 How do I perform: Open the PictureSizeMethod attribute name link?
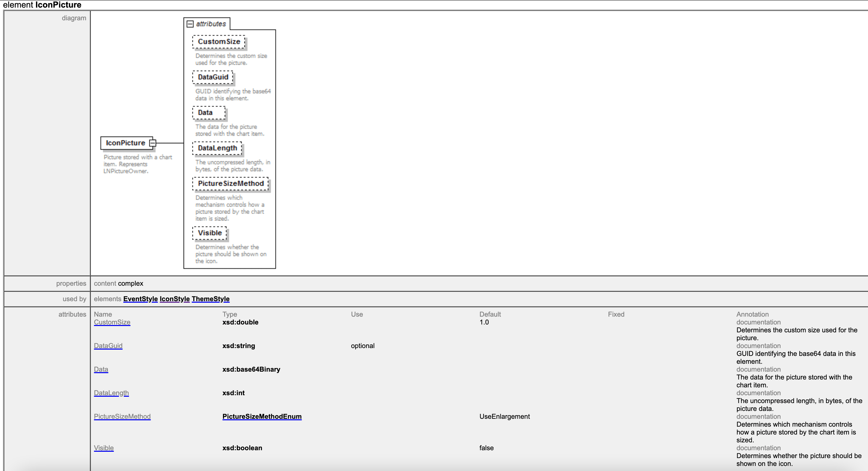(122, 416)
